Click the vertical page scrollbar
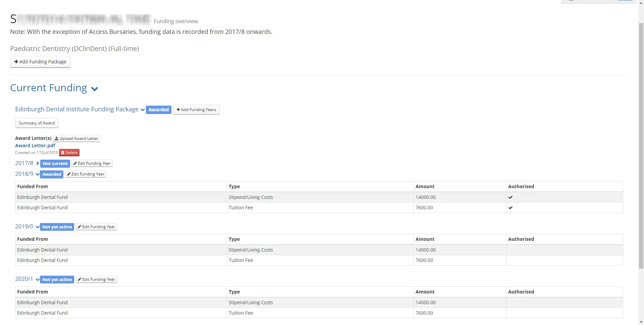The width and height of the screenshot is (644, 325). click(641, 144)
